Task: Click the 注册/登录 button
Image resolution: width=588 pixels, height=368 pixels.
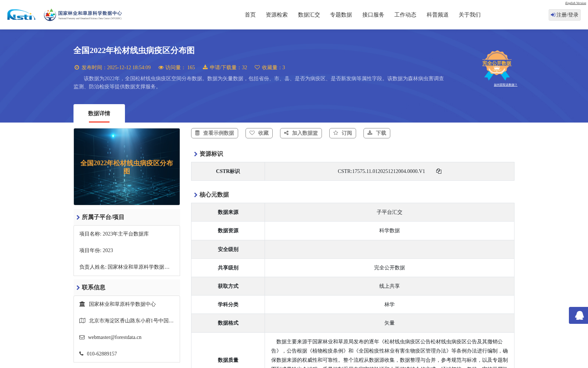Action: [564, 15]
